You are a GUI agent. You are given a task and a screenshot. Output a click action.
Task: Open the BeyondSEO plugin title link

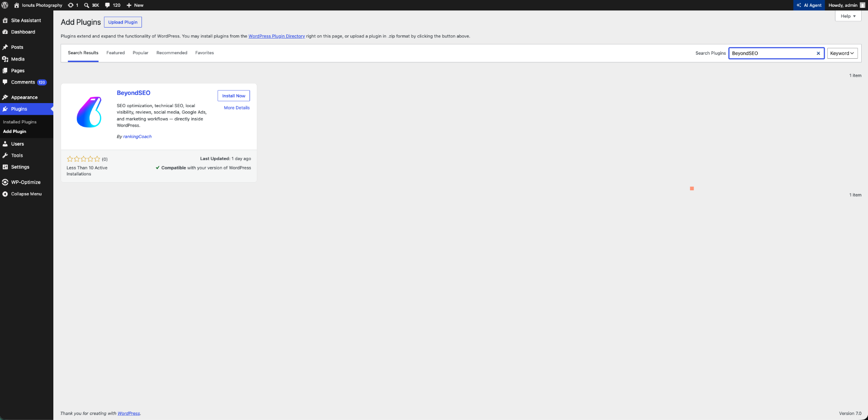click(134, 93)
